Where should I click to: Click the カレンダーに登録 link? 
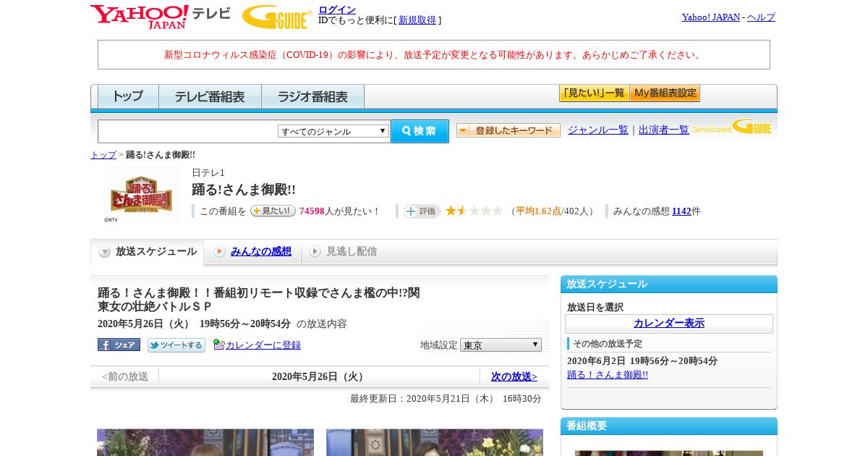pos(263,345)
